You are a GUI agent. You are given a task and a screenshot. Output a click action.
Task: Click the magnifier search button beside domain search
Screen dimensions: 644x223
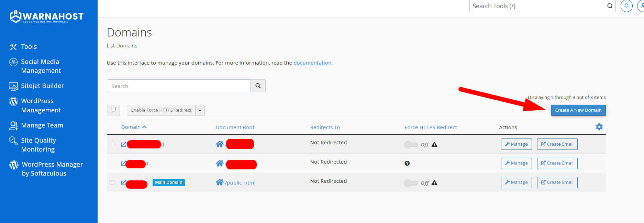point(258,86)
